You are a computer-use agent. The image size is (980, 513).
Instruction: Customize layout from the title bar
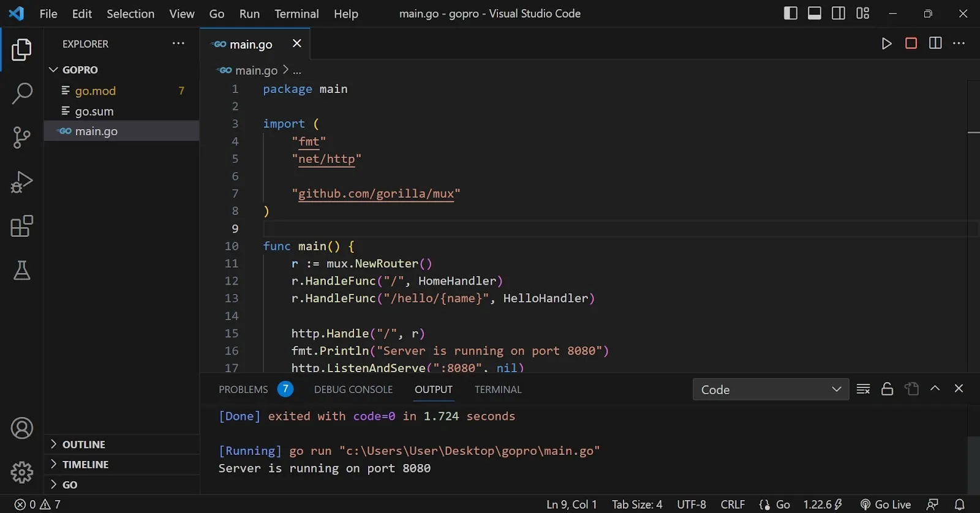point(863,13)
